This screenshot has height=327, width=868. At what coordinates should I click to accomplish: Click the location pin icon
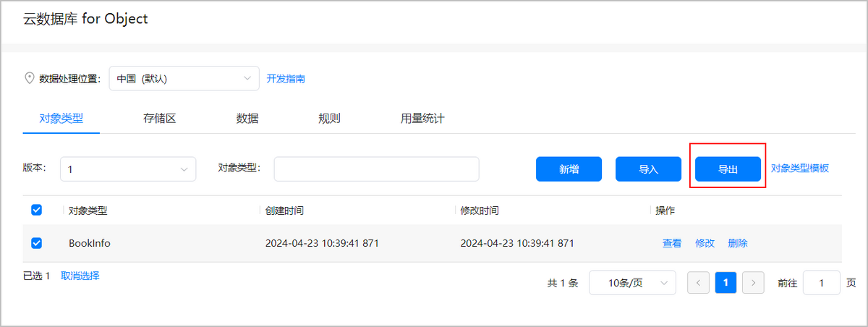click(x=30, y=78)
